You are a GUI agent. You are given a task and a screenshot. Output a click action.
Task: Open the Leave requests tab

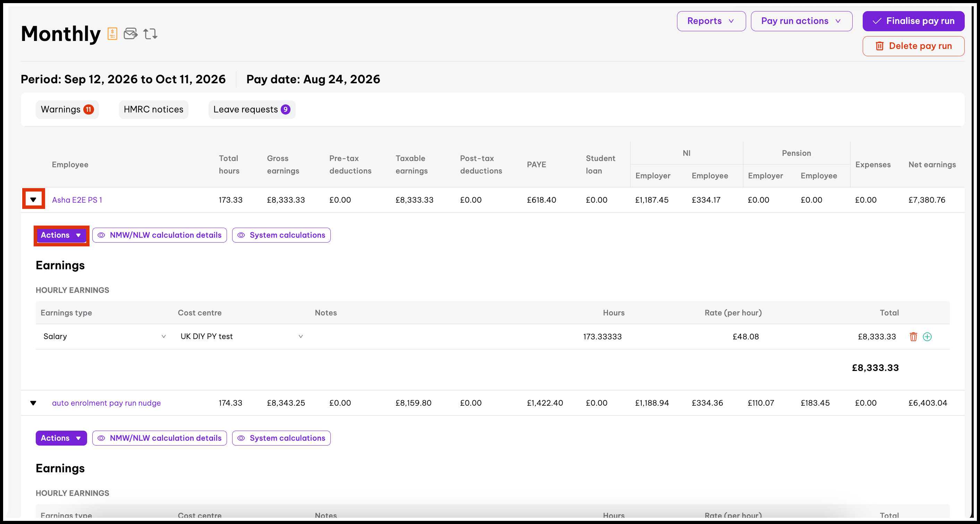(x=252, y=110)
